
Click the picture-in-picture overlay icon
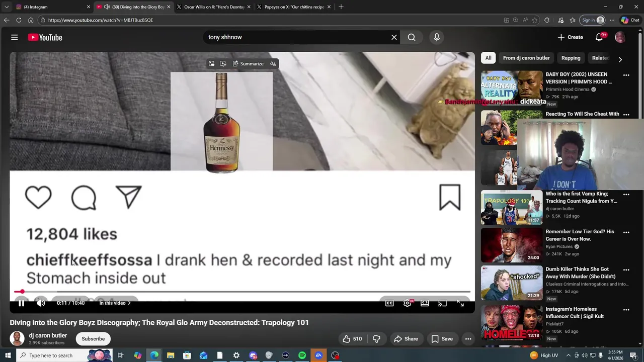pyautogui.click(x=211, y=64)
